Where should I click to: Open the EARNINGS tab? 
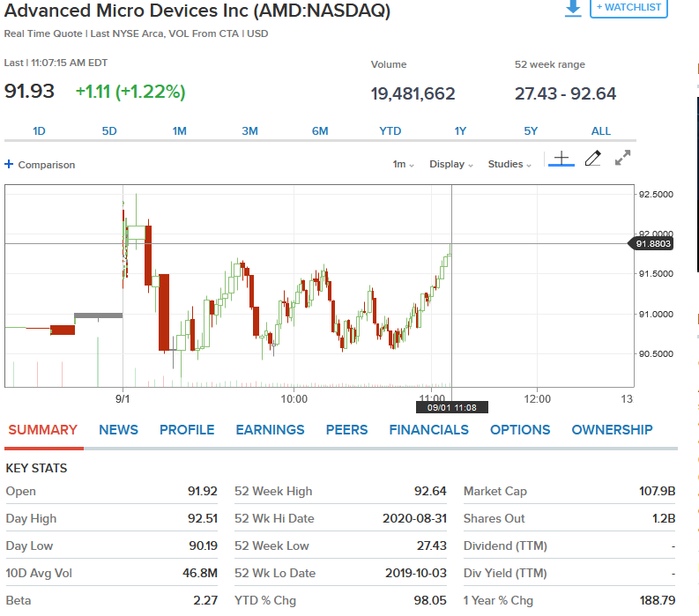click(270, 430)
